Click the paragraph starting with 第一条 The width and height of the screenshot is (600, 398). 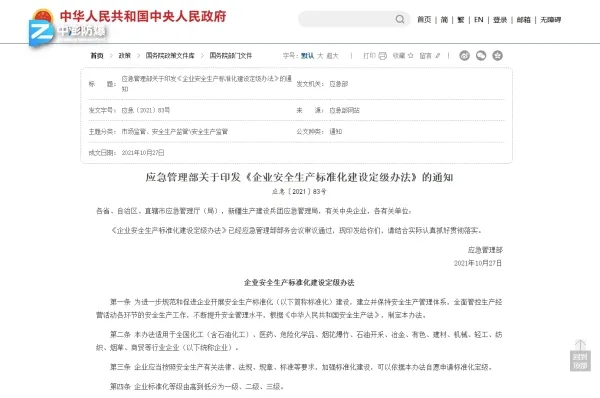(x=299, y=308)
